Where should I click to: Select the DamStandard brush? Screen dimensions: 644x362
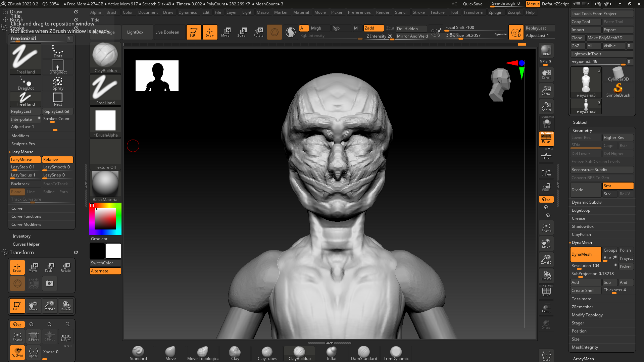pyautogui.click(x=364, y=353)
